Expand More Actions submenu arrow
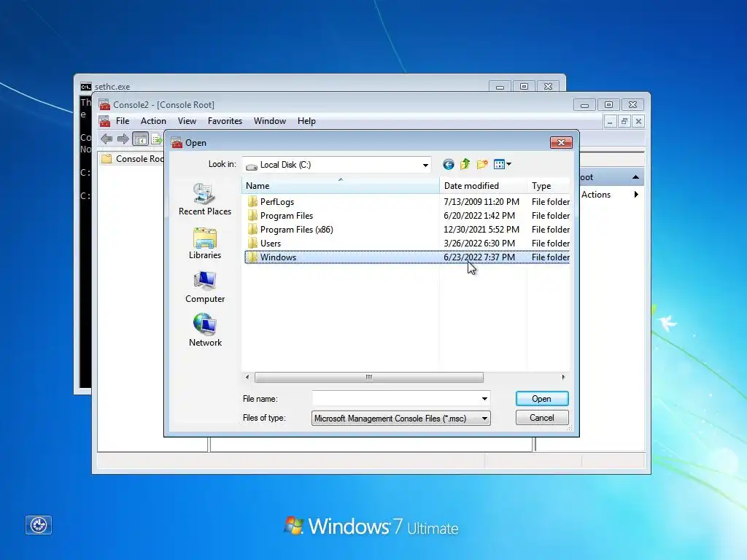This screenshot has height=560, width=747. (x=636, y=194)
